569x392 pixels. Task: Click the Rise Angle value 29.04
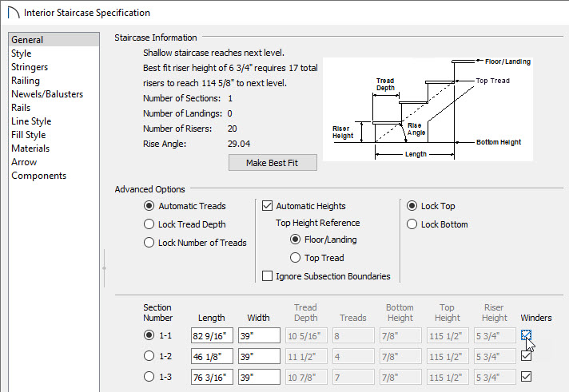[x=239, y=144]
